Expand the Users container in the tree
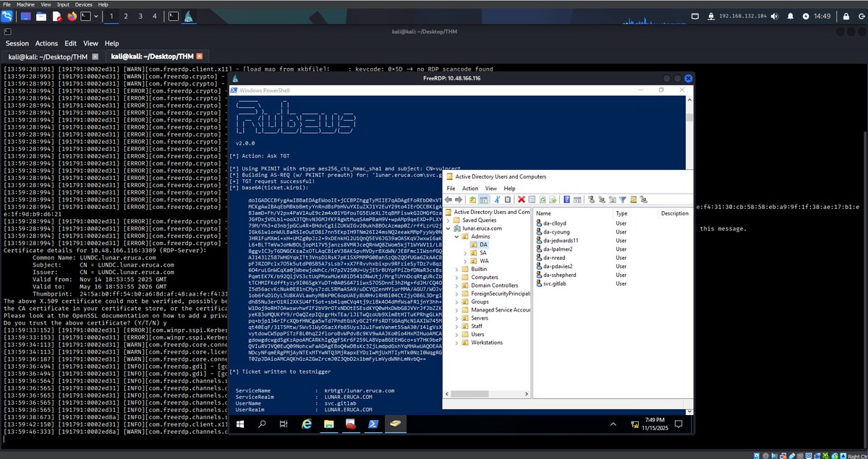The width and height of the screenshot is (868, 459). [457, 335]
